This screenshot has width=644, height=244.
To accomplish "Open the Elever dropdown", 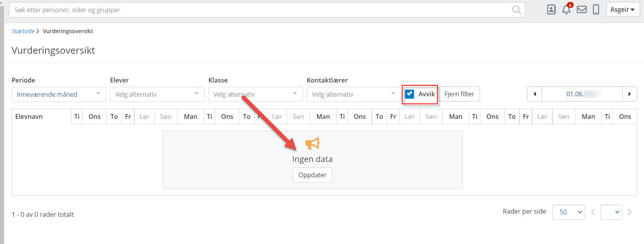I will 157,94.
